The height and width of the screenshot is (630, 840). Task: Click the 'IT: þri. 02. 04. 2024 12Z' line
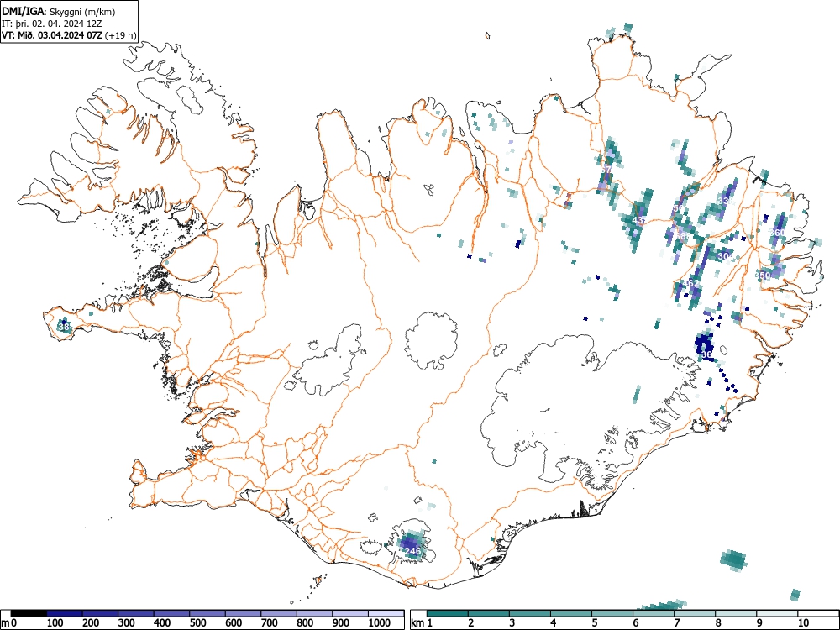[x=51, y=24]
